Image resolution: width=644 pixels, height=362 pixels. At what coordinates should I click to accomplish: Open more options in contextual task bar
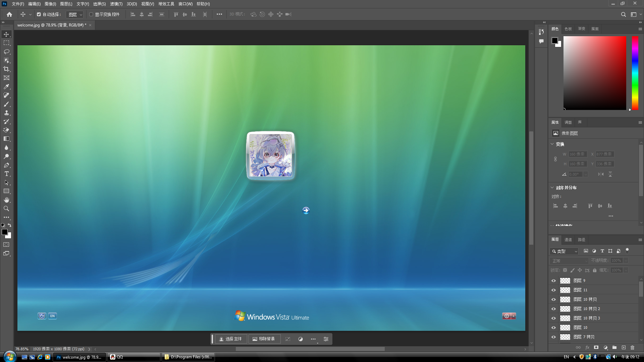(313, 339)
